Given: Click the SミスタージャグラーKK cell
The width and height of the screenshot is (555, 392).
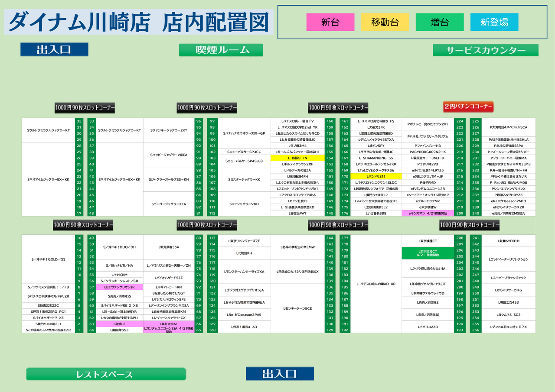Looking at the screenshot, I should (x=244, y=179).
